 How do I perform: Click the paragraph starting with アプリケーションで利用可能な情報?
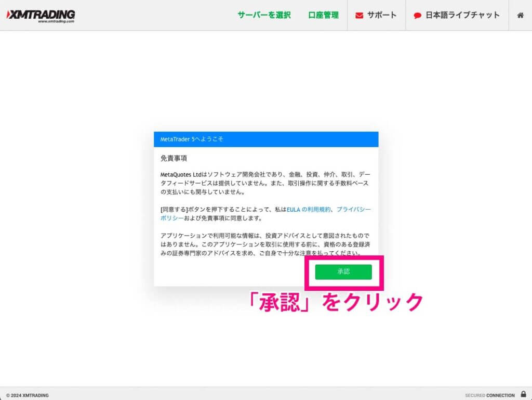(266, 244)
